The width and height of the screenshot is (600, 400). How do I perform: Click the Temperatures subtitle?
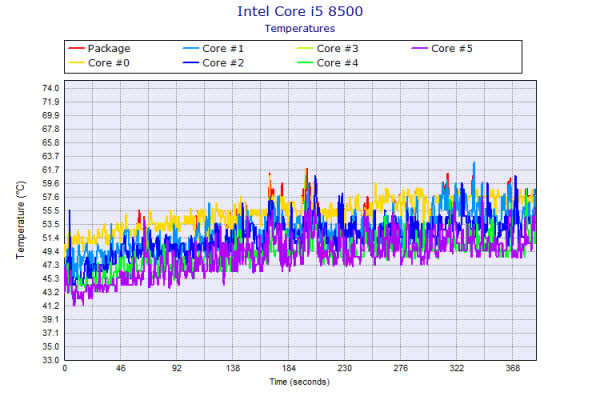300,29
